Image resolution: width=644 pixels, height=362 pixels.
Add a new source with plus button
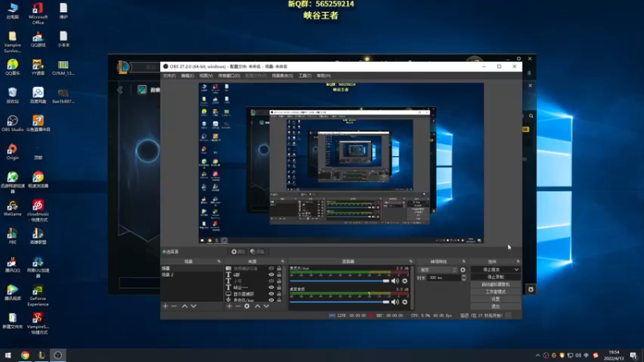pos(229,306)
